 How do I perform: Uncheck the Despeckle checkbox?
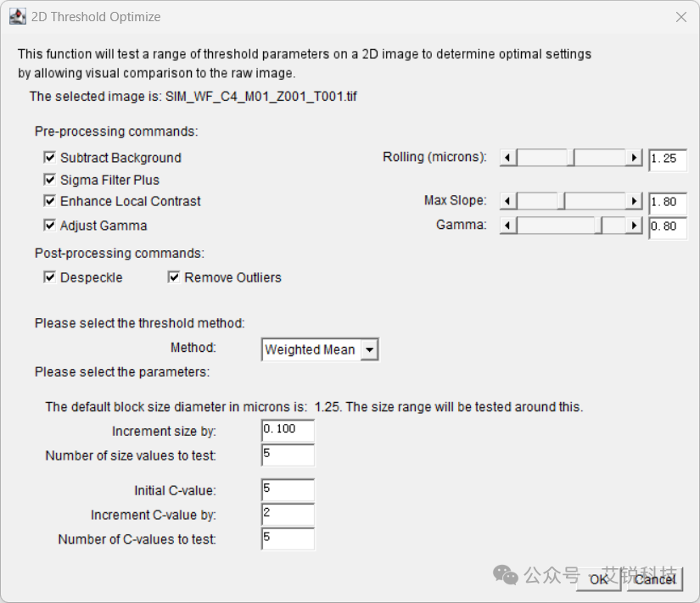click(49, 277)
